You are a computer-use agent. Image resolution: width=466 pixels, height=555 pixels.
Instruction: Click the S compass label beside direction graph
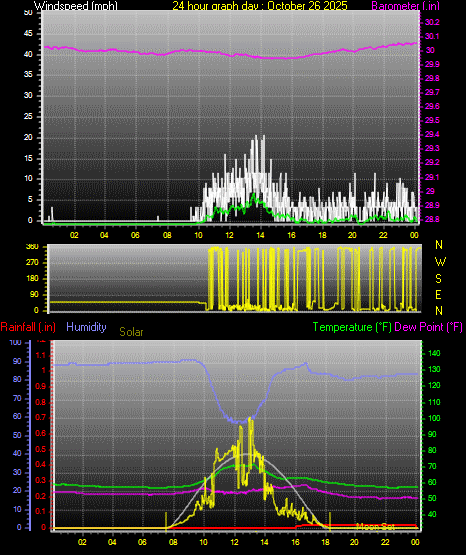(x=438, y=279)
